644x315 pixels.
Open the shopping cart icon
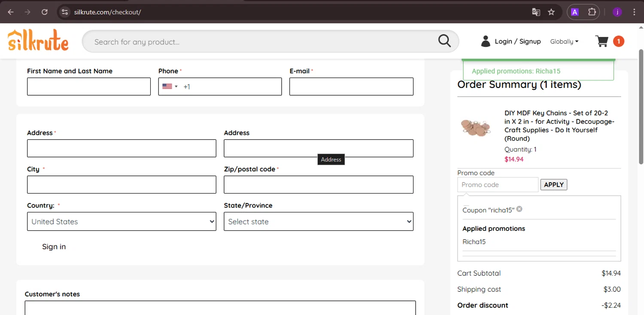coord(602,41)
